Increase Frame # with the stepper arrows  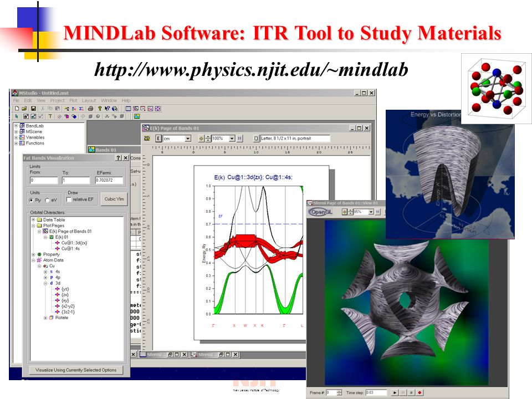339,391
